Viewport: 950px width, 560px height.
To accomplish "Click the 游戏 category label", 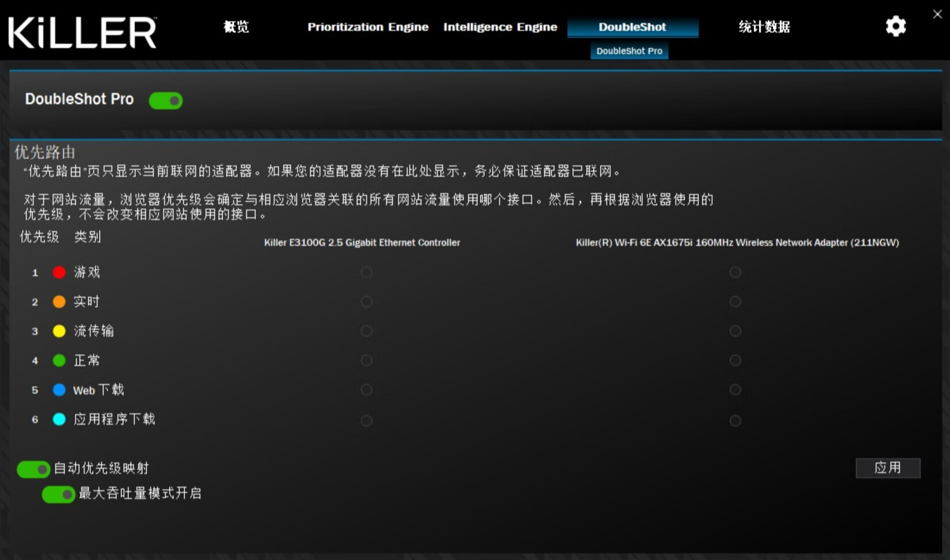I will pyautogui.click(x=87, y=272).
